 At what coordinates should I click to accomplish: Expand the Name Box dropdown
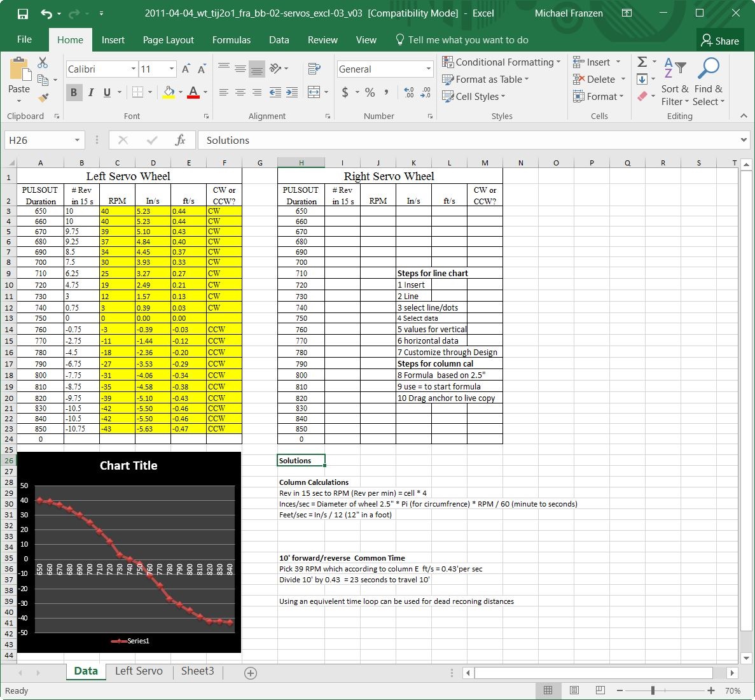(77, 140)
